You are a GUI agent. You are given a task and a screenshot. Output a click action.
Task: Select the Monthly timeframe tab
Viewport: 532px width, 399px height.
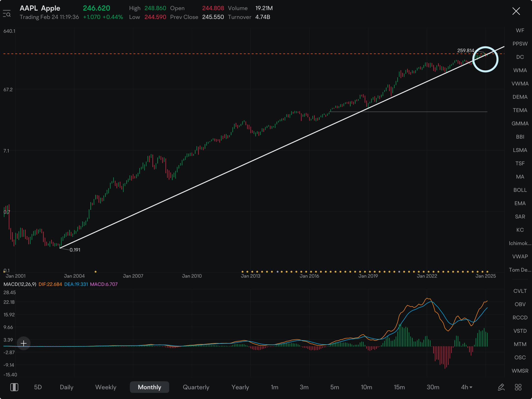pos(150,387)
